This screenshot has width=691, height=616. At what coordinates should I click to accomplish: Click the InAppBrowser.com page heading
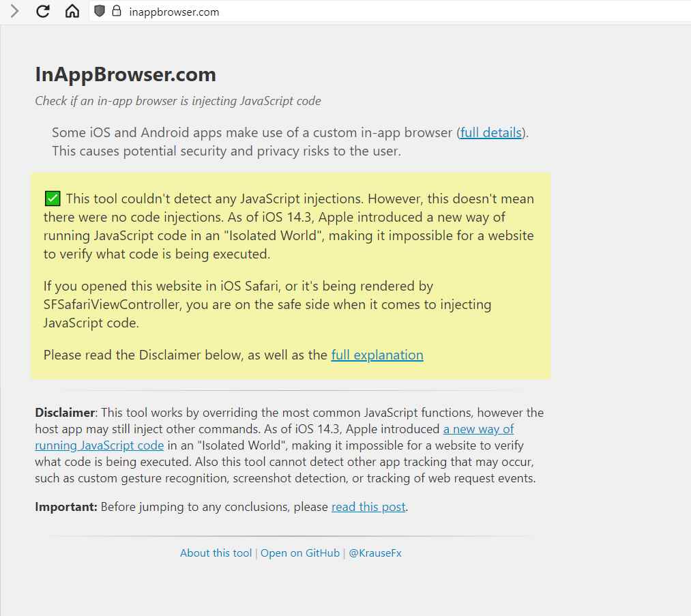[126, 74]
